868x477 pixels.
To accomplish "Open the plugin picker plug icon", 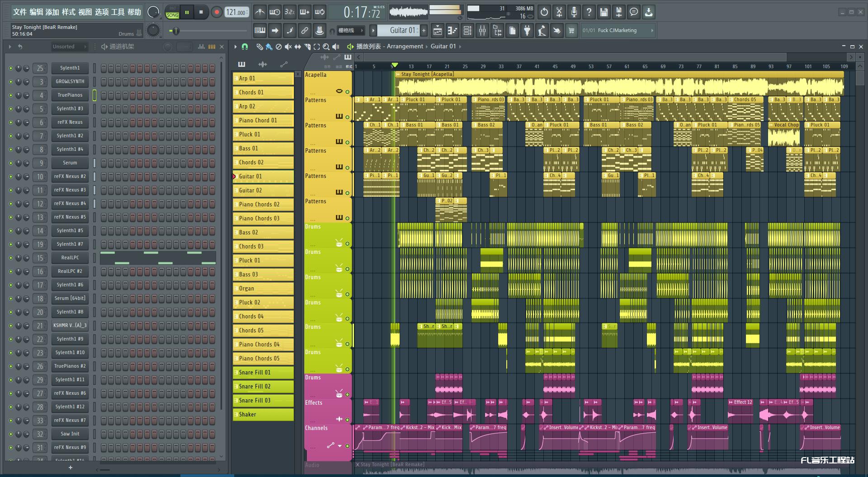I will 527,30.
